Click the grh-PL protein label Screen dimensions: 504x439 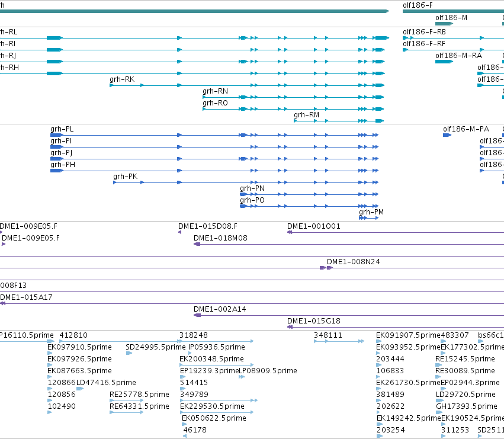tap(62, 129)
